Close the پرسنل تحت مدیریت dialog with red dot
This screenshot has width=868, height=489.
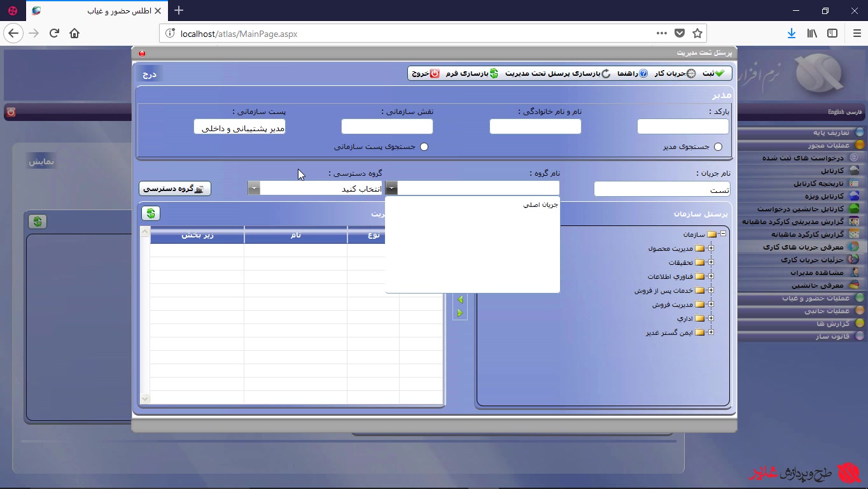click(142, 53)
